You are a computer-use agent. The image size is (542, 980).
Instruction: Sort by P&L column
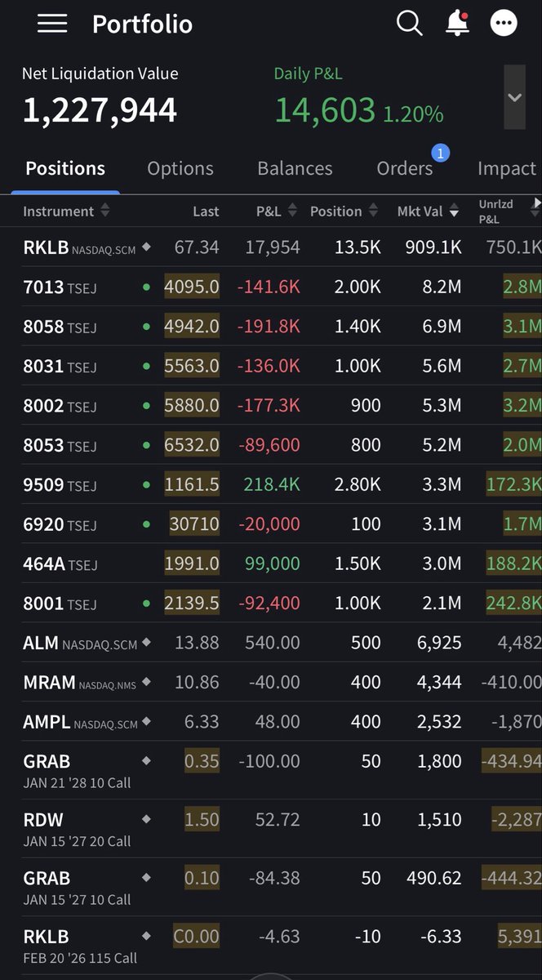tap(277, 211)
